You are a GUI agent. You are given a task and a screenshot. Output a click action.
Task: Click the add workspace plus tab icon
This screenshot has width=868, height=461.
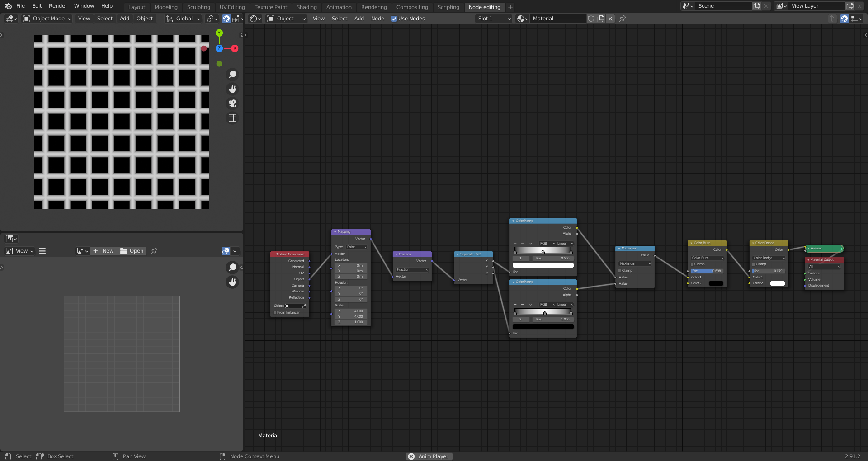510,7
